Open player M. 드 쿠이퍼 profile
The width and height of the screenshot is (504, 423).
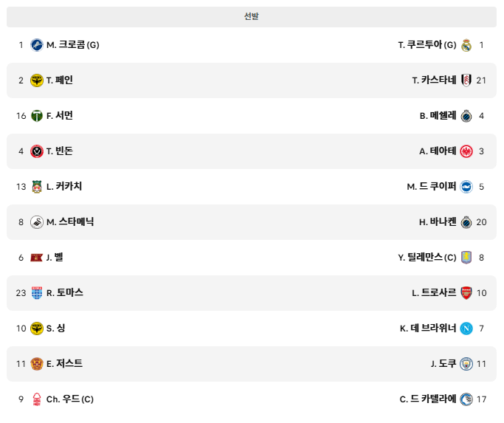[x=432, y=186]
